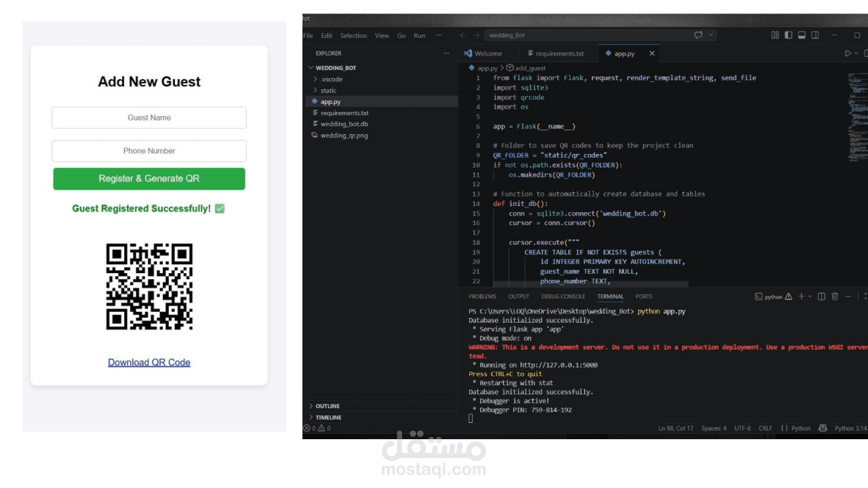Toggle the primary side bar visibility
This screenshot has height=488, width=868.
[789, 35]
